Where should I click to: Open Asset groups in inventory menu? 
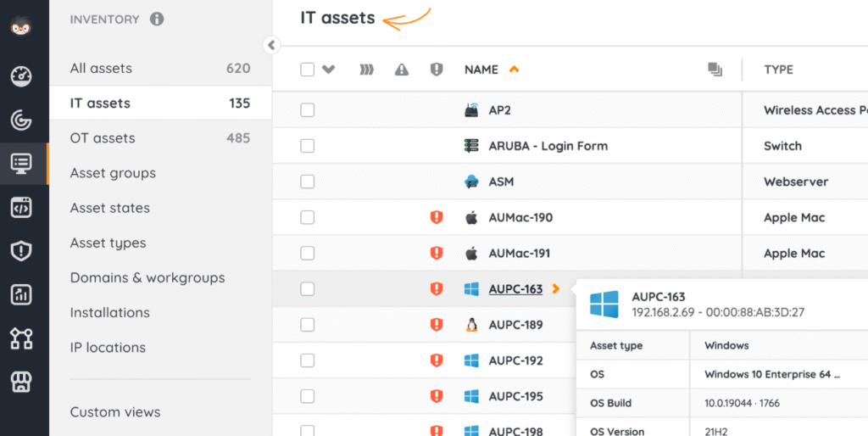pyautogui.click(x=113, y=173)
